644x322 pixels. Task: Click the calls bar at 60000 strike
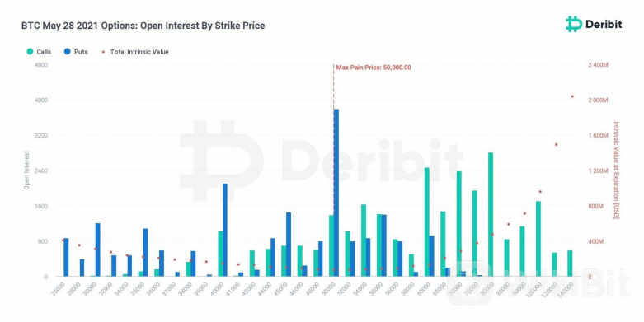coord(427,222)
